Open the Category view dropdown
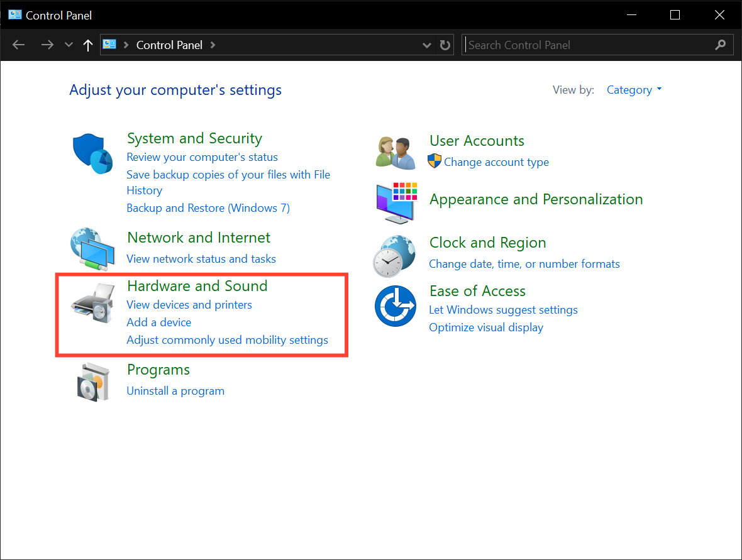This screenshot has width=742, height=560. (x=634, y=90)
